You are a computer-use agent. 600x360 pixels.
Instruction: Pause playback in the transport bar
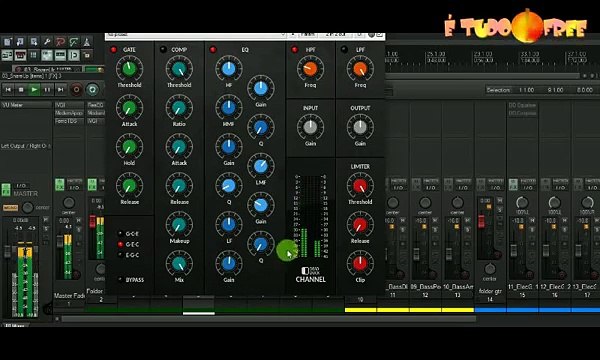tap(47, 90)
